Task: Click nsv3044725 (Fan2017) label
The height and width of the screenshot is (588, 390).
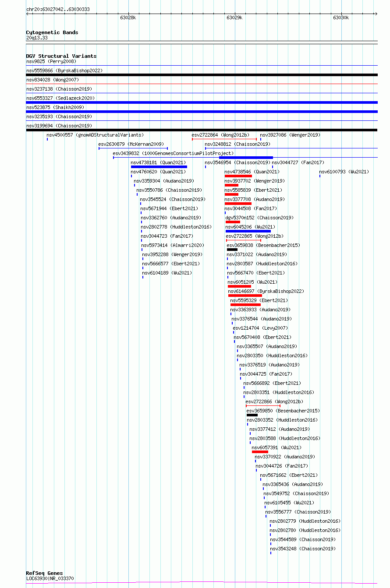Action: pos(266,374)
